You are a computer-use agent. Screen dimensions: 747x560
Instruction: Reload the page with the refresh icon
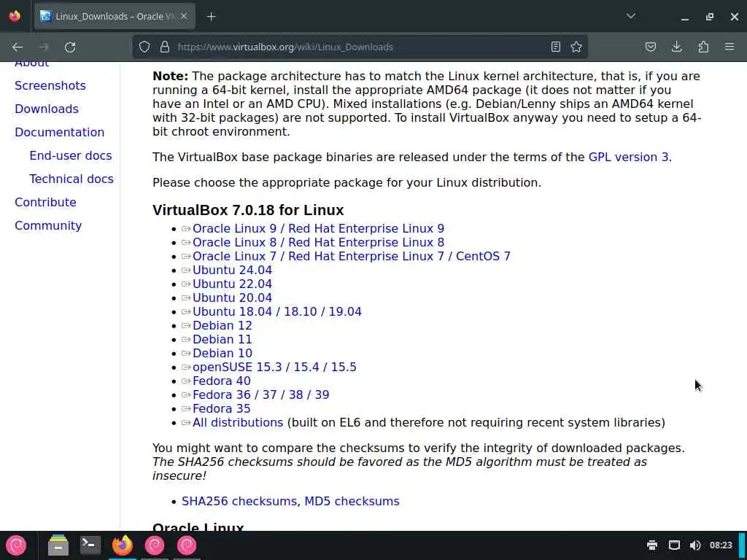(70, 47)
